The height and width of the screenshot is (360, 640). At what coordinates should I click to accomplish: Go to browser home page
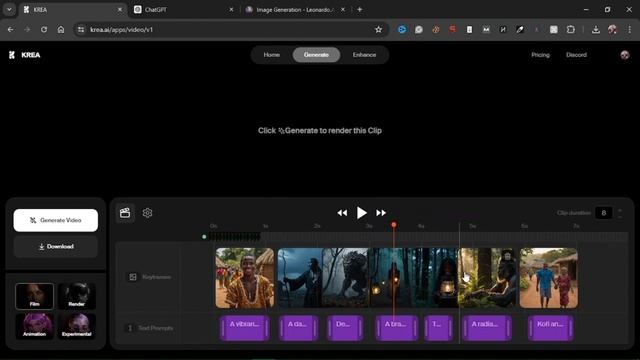point(61,29)
